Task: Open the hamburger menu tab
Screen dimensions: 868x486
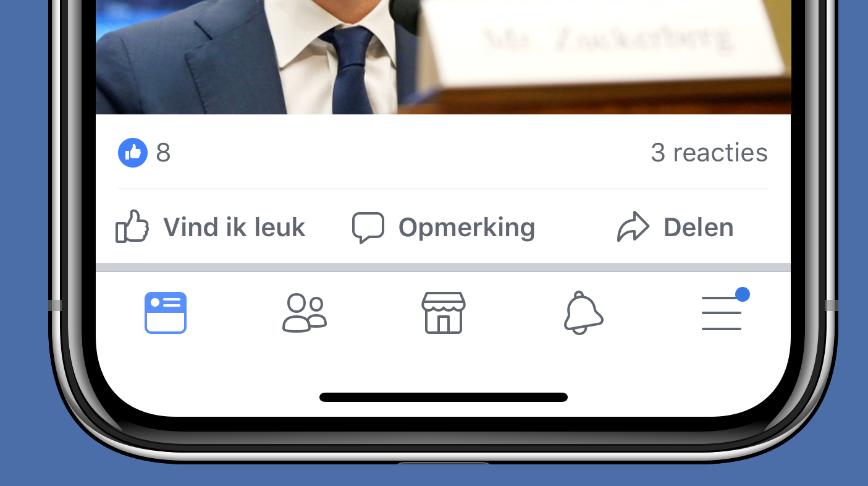Action: [722, 313]
